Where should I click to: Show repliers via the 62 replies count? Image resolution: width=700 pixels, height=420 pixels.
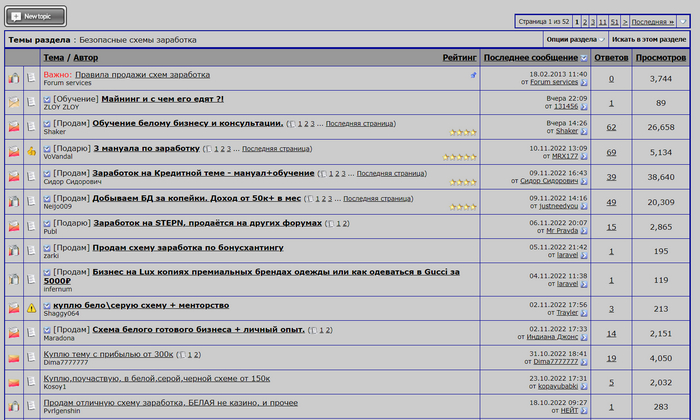pos(611,127)
